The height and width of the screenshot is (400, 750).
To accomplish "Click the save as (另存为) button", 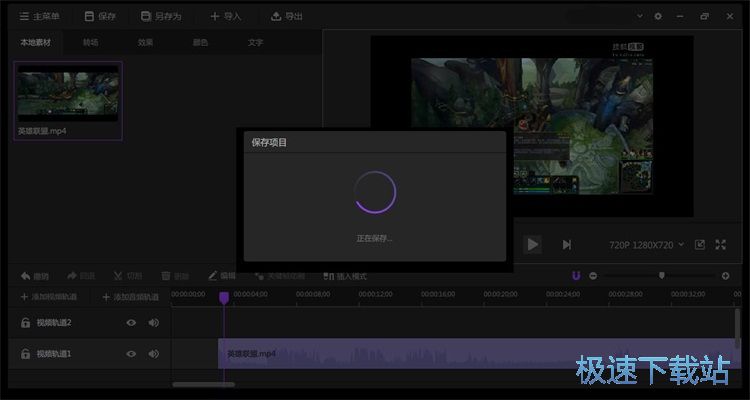I will [x=161, y=16].
